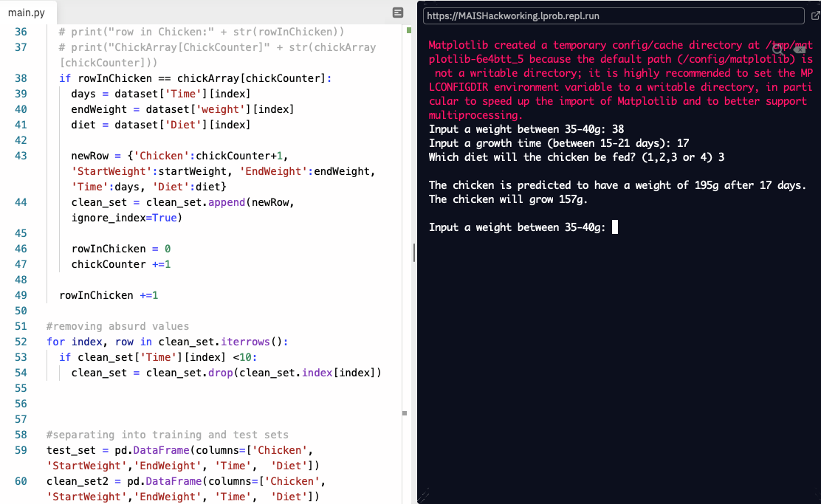Click 'if clean_set['Time'][index] <10:' line

click(x=158, y=357)
